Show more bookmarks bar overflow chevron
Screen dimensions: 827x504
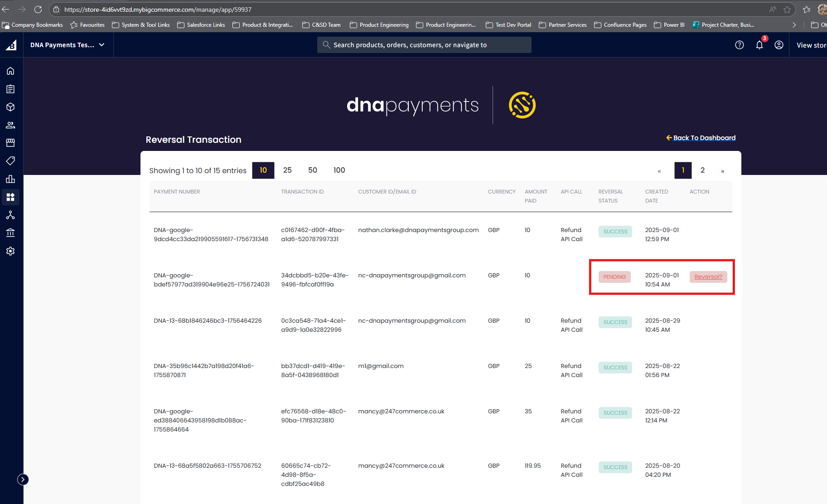pyautogui.click(x=794, y=25)
